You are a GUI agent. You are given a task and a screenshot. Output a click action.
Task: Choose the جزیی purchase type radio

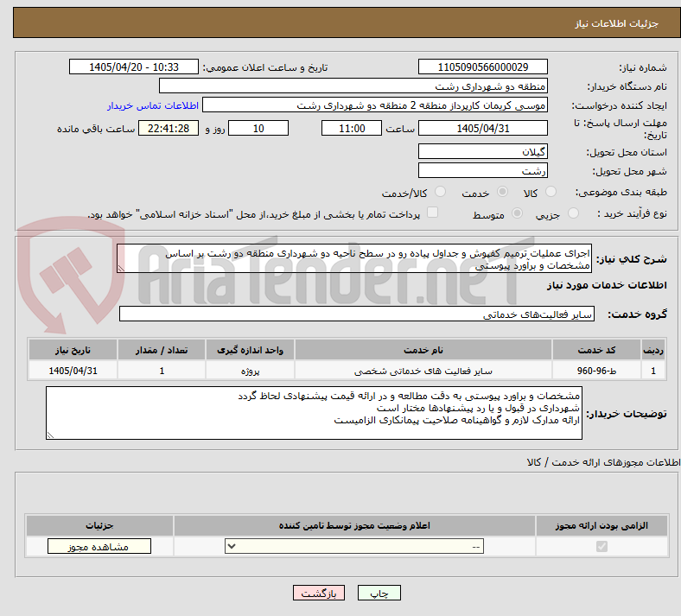click(x=573, y=213)
